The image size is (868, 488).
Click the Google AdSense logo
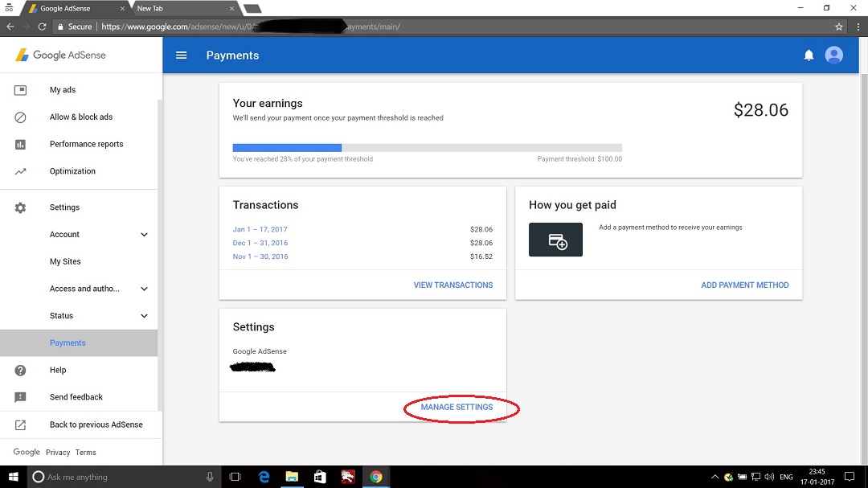pos(60,55)
